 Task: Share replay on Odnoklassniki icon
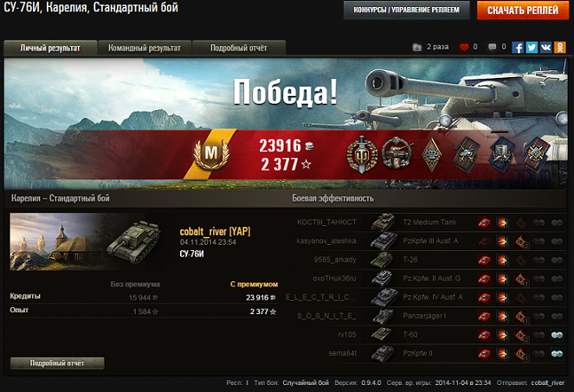pos(560,48)
